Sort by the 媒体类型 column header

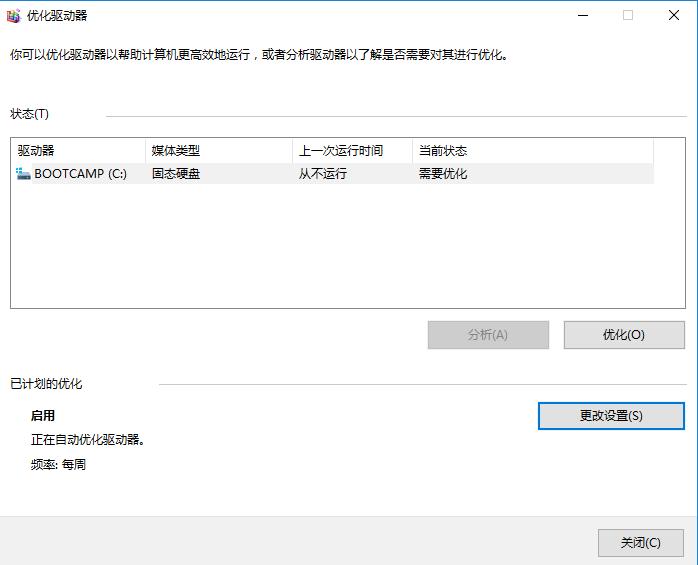point(219,150)
